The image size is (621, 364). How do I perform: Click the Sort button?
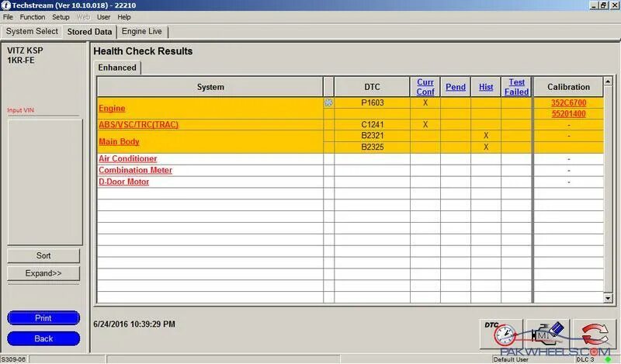(43, 255)
